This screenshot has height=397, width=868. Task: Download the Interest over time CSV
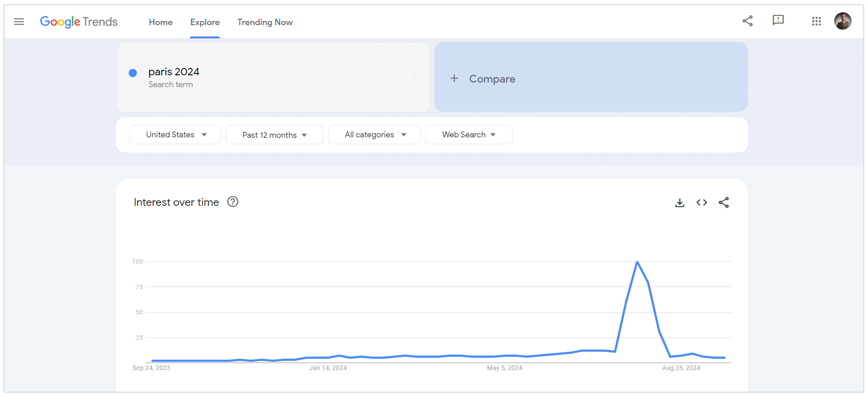pyautogui.click(x=680, y=203)
